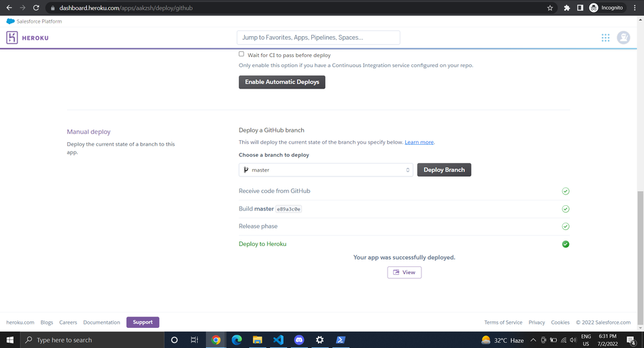
Task: Show hidden system tray icons chevron
Action: pos(533,340)
